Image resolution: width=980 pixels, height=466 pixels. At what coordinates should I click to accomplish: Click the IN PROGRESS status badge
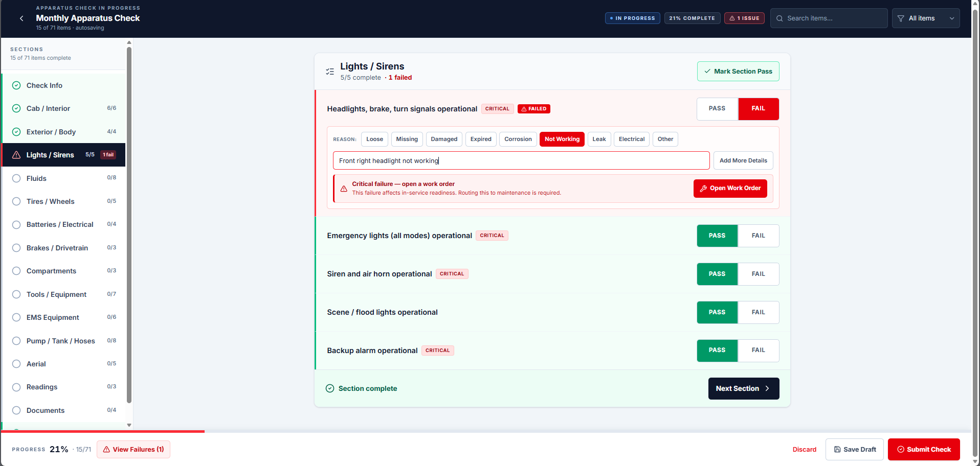click(632, 18)
